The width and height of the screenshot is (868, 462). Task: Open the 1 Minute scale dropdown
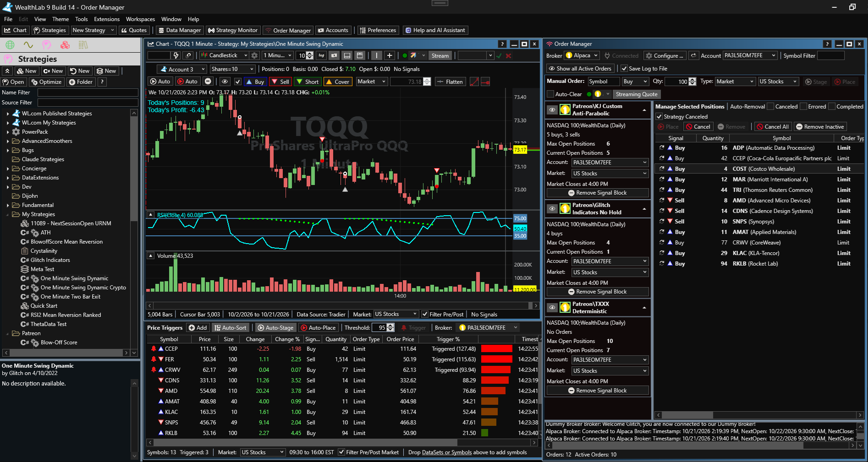[x=277, y=55]
